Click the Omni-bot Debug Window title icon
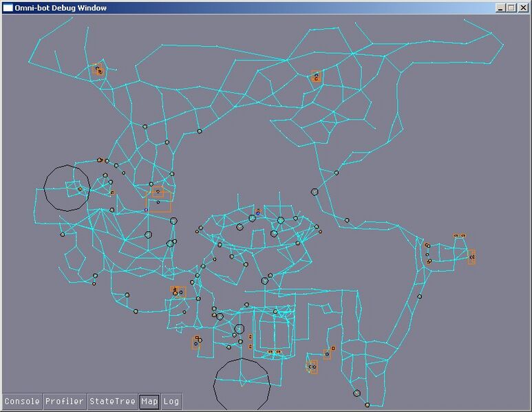532x412 pixels. (x=8, y=8)
